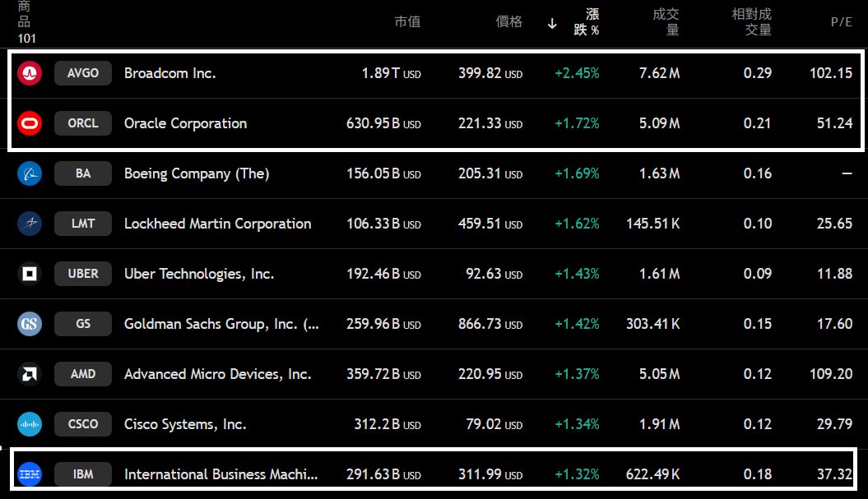Viewport: 868px width, 499px height.
Task: Open Lockheed Martin Corporation name link
Action: [x=217, y=224]
